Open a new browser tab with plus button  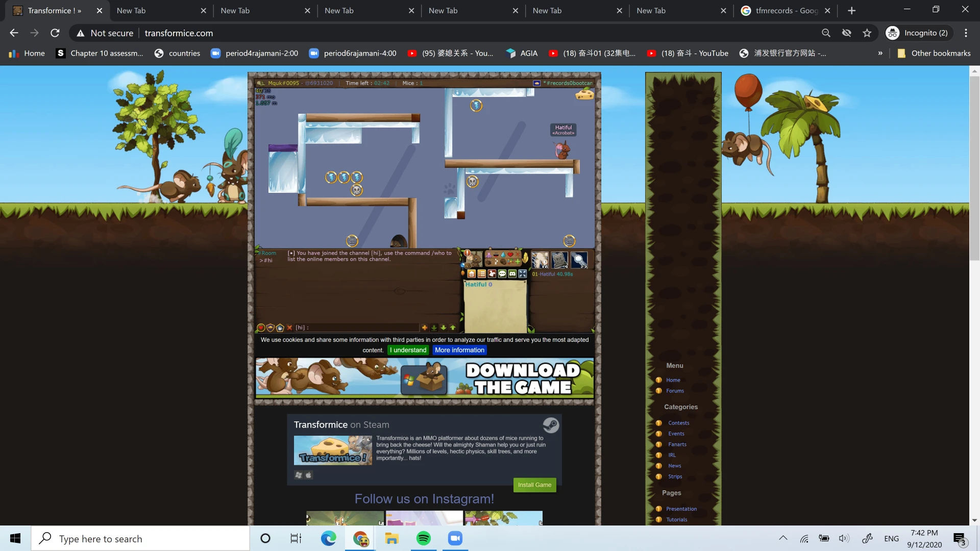851,11
